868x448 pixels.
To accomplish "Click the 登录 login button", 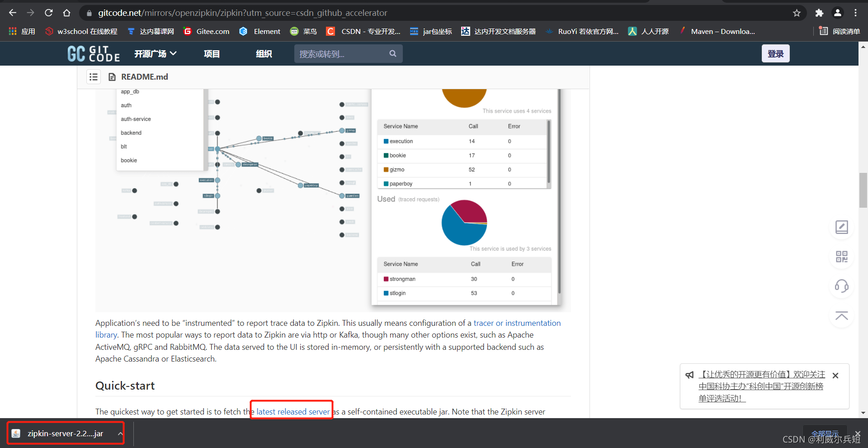I will [x=775, y=53].
